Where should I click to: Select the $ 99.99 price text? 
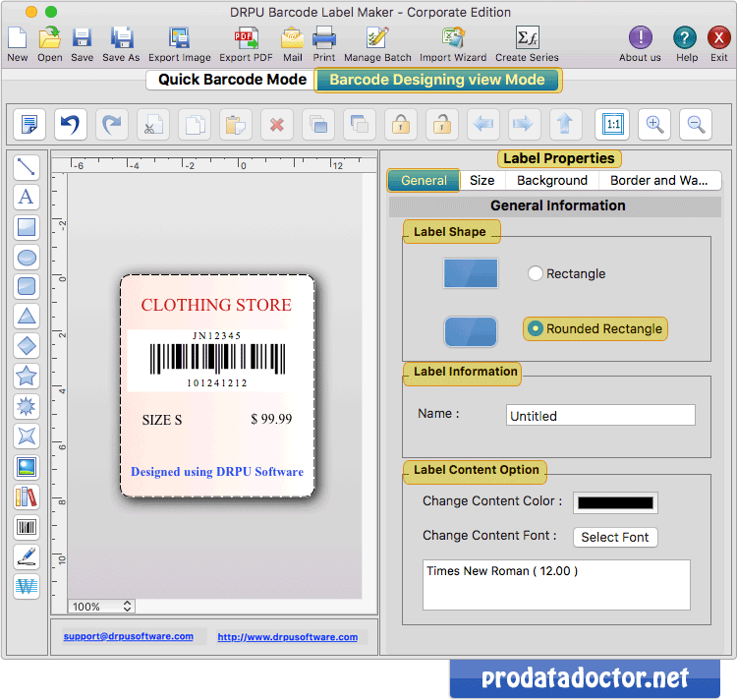[271, 419]
